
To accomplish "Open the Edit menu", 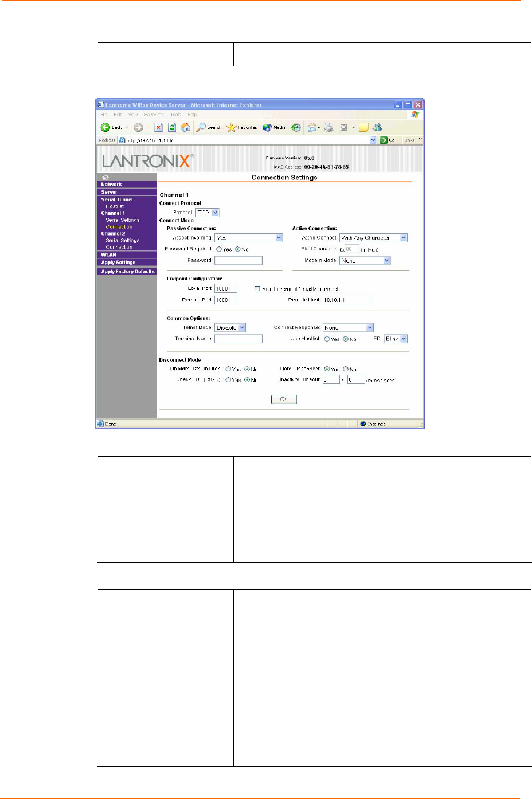I will coord(118,115).
